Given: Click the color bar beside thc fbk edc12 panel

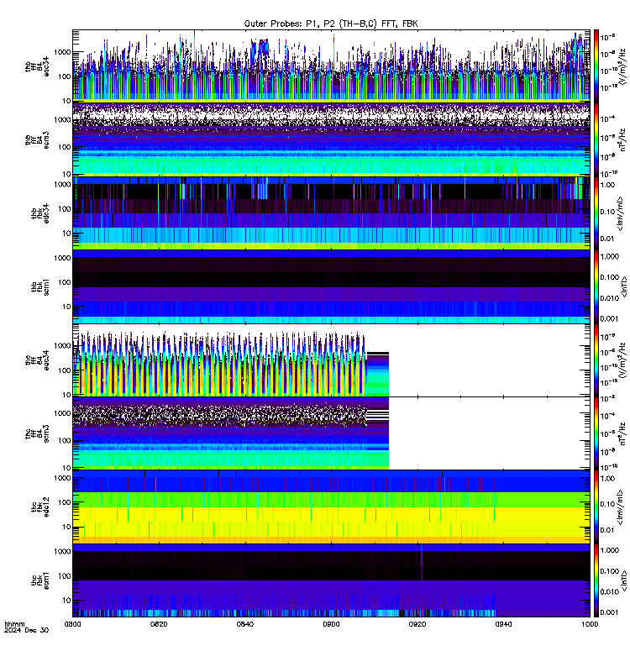Looking at the screenshot, I should (596, 507).
